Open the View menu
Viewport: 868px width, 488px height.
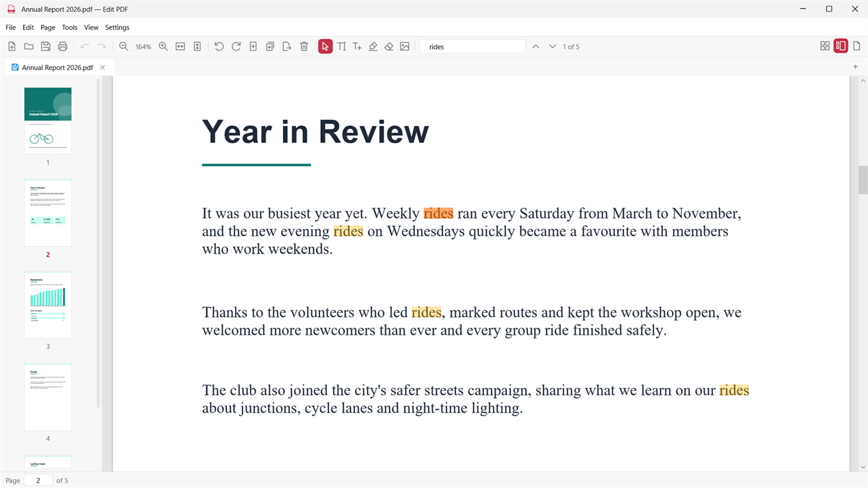[x=91, y=27]
